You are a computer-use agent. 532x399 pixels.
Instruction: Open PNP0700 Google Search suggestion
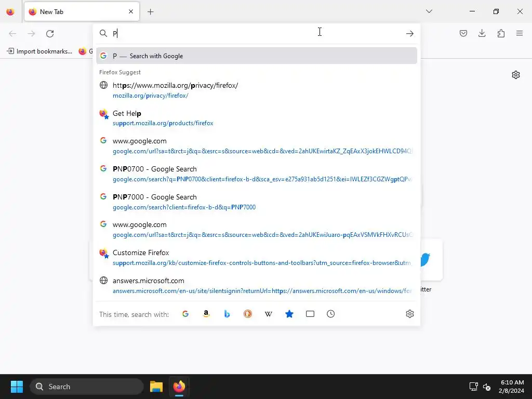click(257, 174)
